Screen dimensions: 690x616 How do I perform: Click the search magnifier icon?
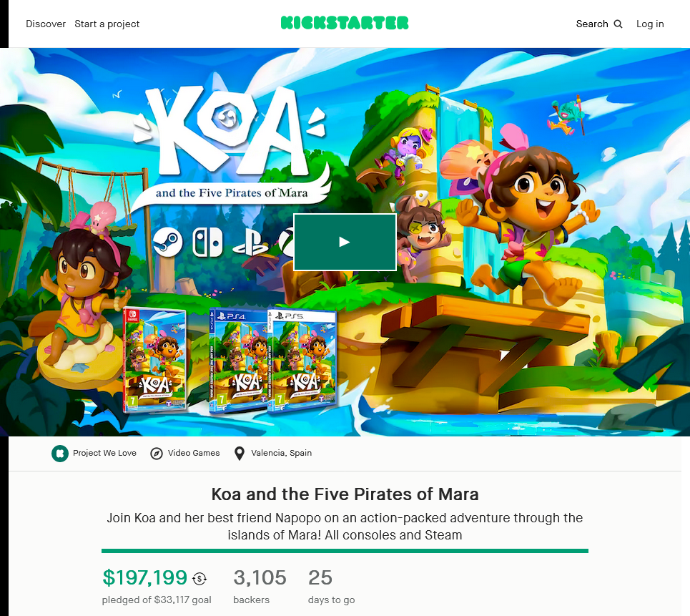pos(618,24)
